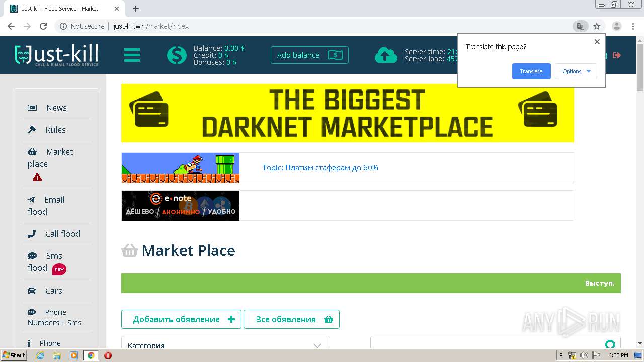644x362 pixels.
Task: Open the Cars sidebar item
Action: point(57,291)
